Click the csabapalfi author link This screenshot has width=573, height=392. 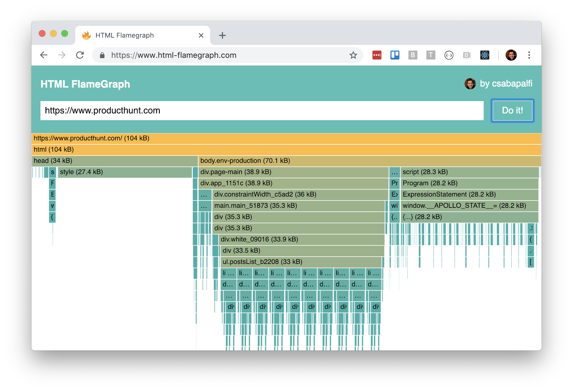(506, 83)
